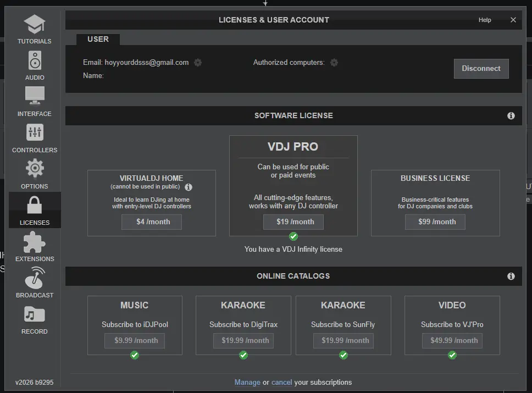
Task: Click the green checkmark under iDJPool Music
Action: pos(135,355)
